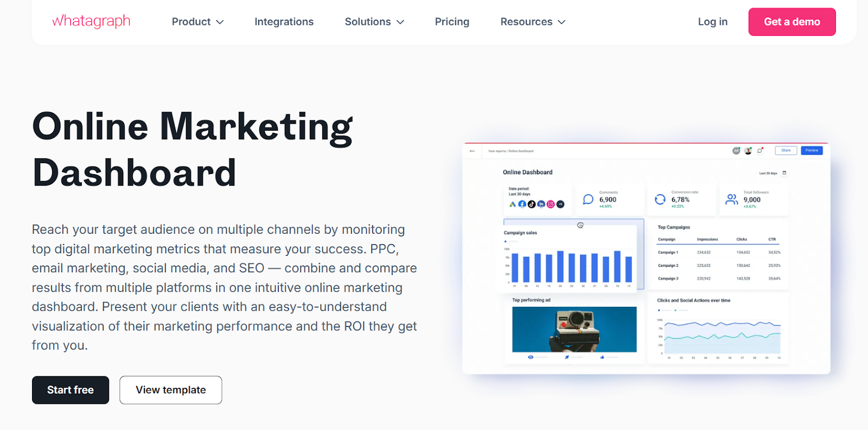
Task: Click the Get a demo button
Action: (792, 22)
